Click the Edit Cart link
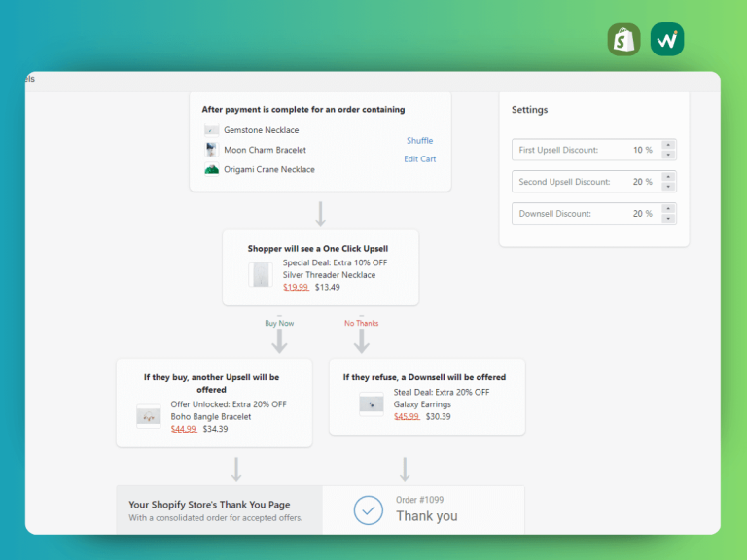747x560 pixels. pyautogui.click(x=420, y=159)
